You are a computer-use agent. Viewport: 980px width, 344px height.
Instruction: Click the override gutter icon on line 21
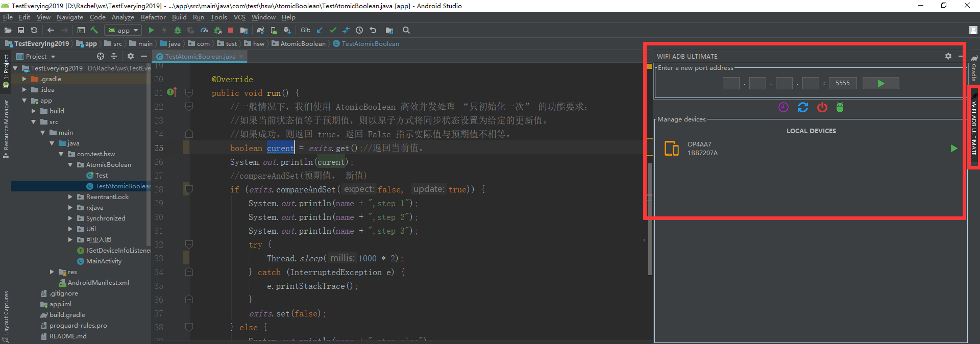point(172,92)
